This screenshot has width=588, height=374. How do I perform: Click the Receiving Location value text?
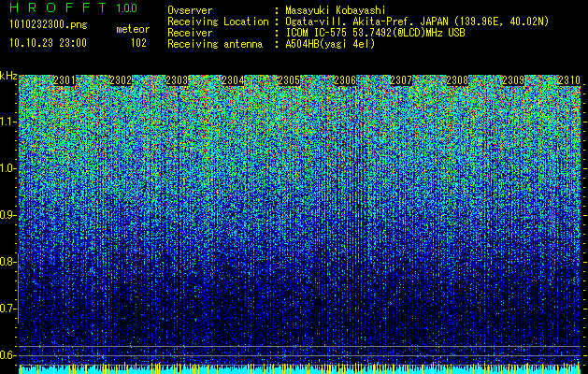(x=417, y=22)
